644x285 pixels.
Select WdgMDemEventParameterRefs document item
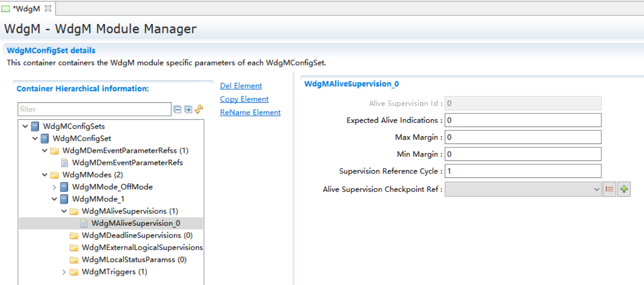[127, 163]
